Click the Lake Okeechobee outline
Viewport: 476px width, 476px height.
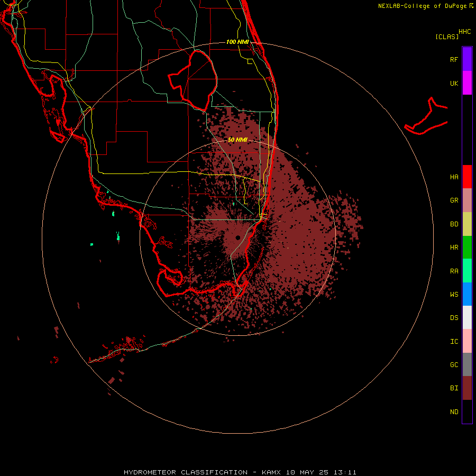[193, 80]
